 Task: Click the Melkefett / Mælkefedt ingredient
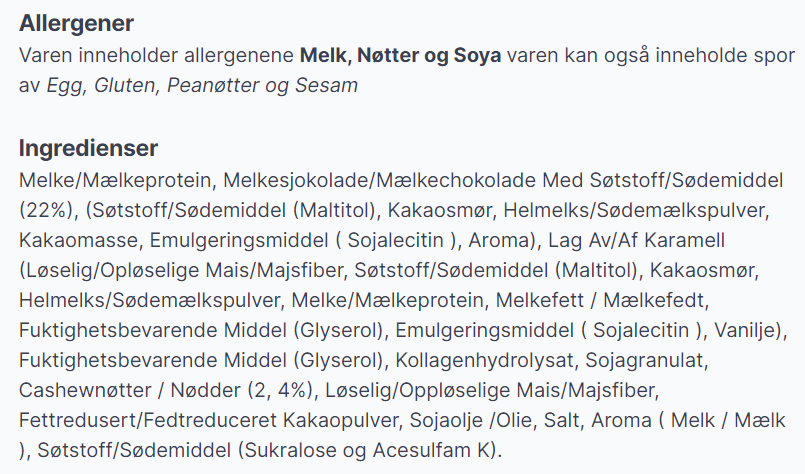pos(601,300)
